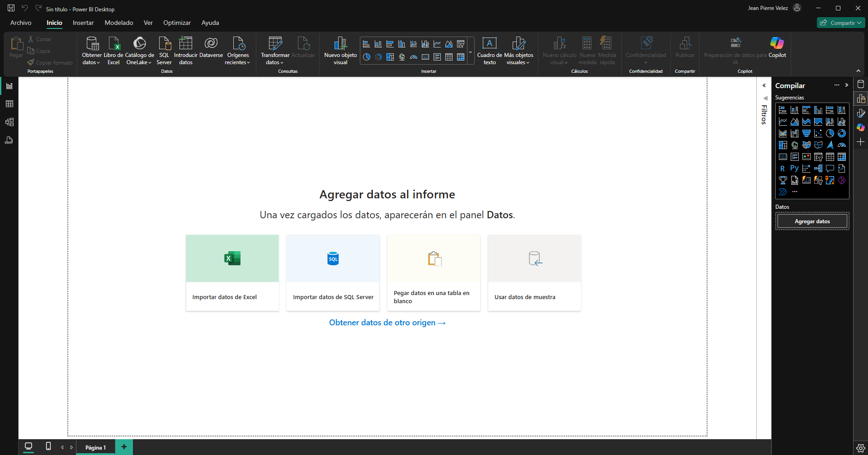Click the Agregar datos button

pyautogui.click(x=812, y=221)
